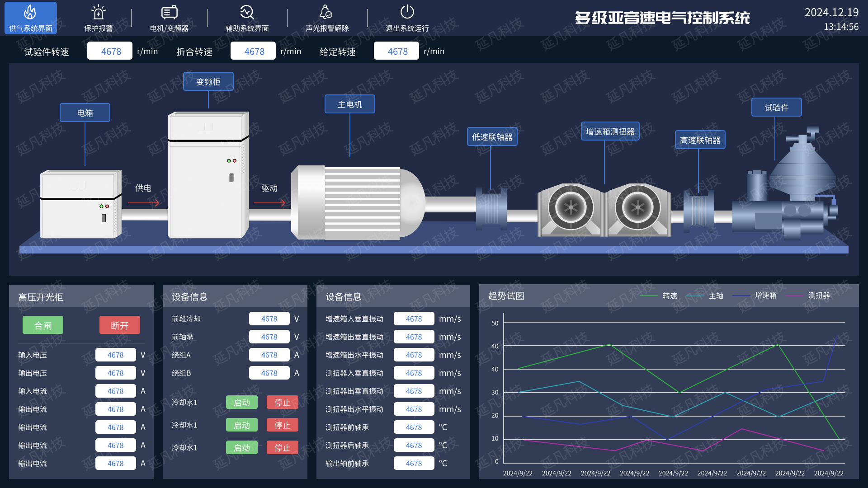Image resolution: width=868 pixels, height=488 pixels.
Task: Click 输入电压 value field
Action: click(115, 355)
